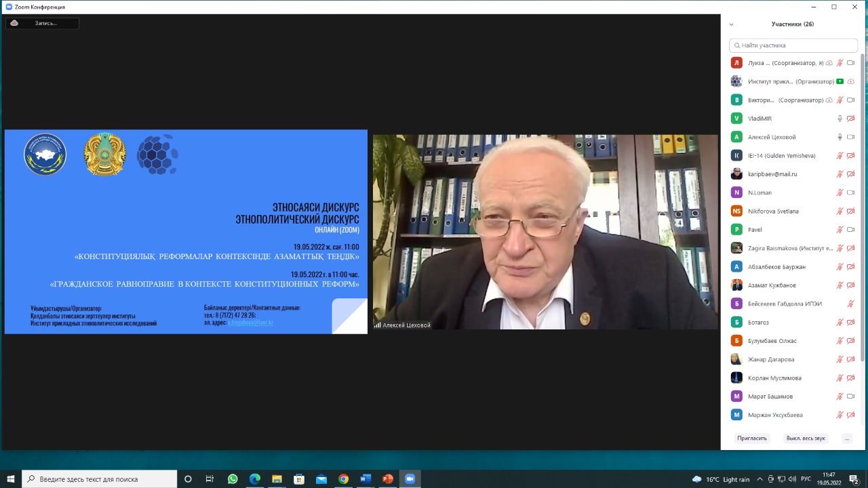868x488 pixels.
Task: Click the screen share icon next to Организатор
Action: tap(840, 81)
